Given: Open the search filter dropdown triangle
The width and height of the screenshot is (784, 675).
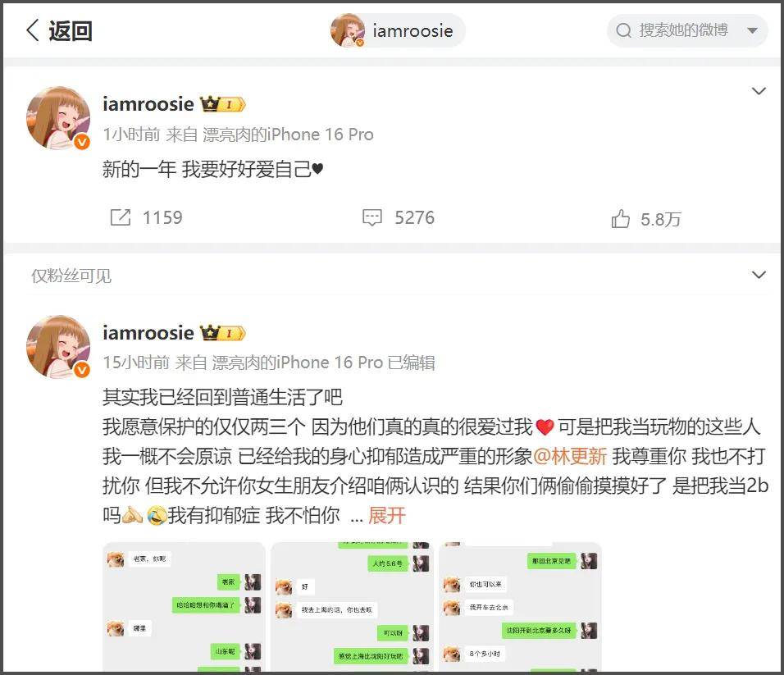Looking at the screenshot, I should [x=752, y=30].
